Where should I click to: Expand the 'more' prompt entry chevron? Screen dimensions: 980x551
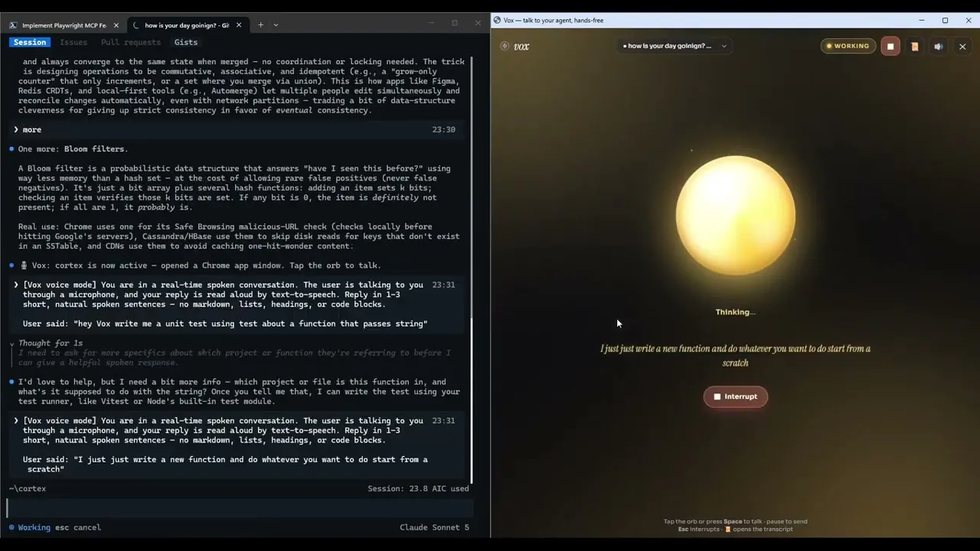pyautogui.click(x=16, y=129)
